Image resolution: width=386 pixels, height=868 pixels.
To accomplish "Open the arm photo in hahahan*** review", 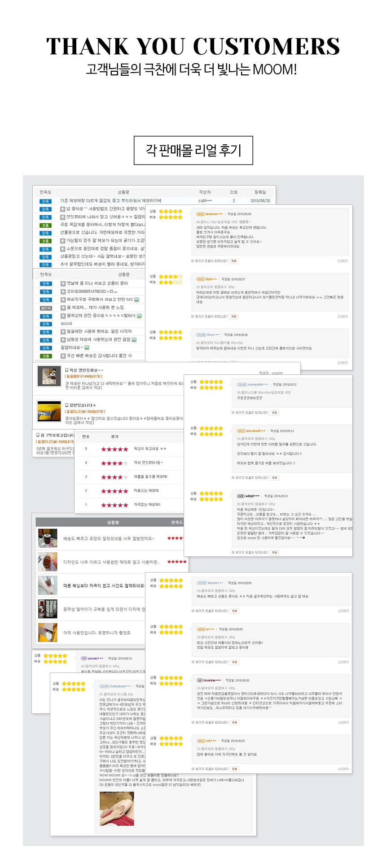I will pos(117,809).
